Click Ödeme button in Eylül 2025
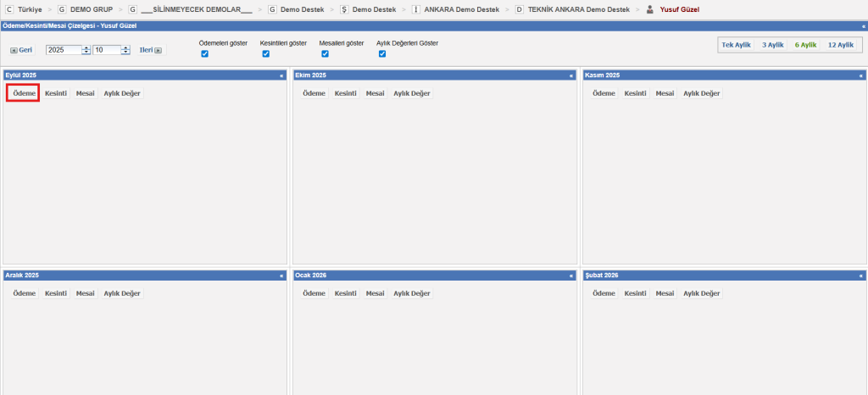 click(24, 93)
